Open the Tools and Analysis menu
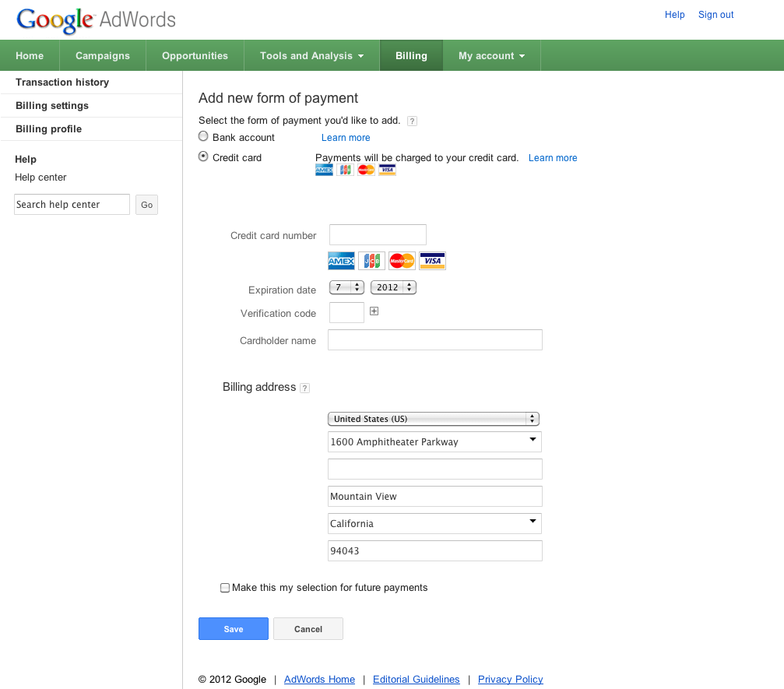 (311, 56)
